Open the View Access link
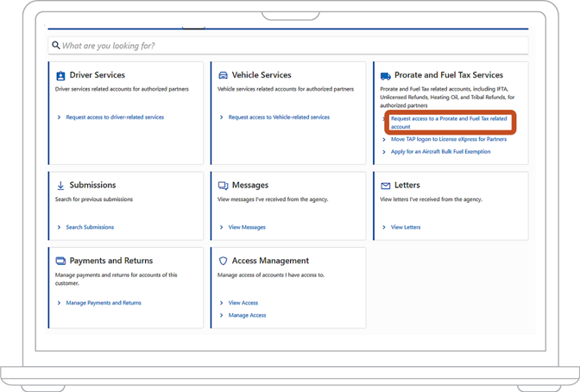 243,303
